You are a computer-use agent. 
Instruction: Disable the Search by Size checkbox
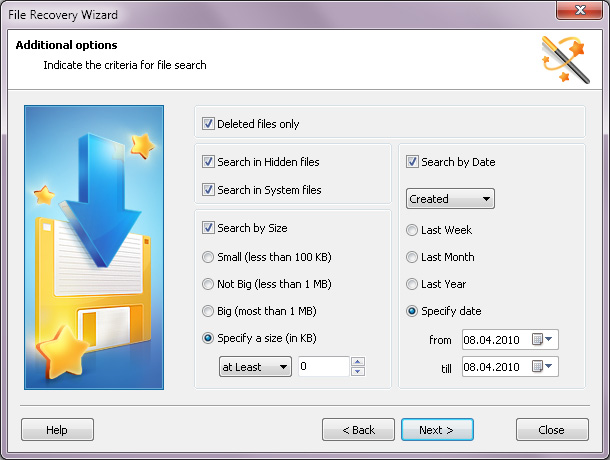[208, 228]
